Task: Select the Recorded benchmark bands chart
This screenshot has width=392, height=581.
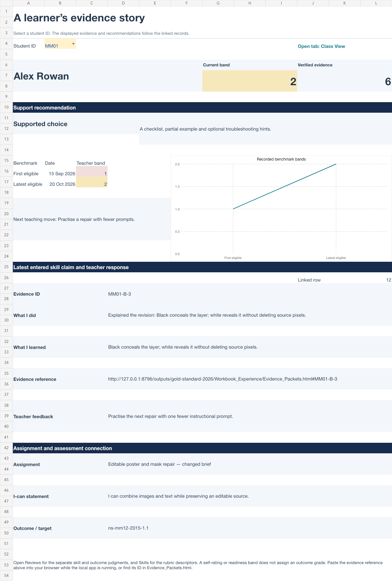Action: tap(281, 208)
